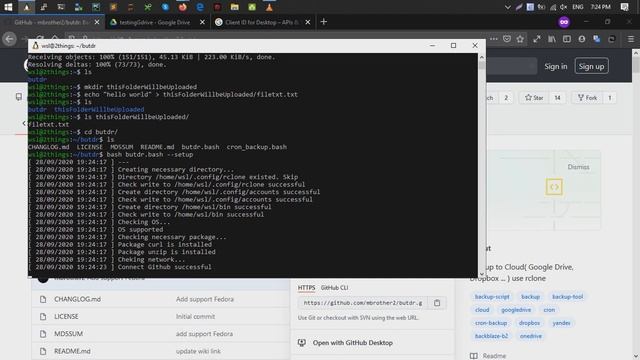The height and width of the screenshot is (360, 640).
Task: Click the dropbox topic tag
Action: (x=529, y=323)
